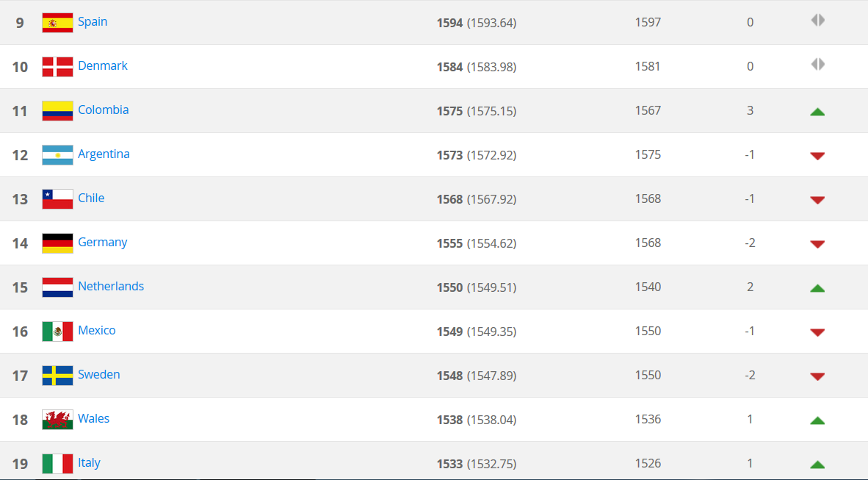Click the rank number 19 cell
The image size is (868, 480).
pyautogui.click(x=20, y=464)
